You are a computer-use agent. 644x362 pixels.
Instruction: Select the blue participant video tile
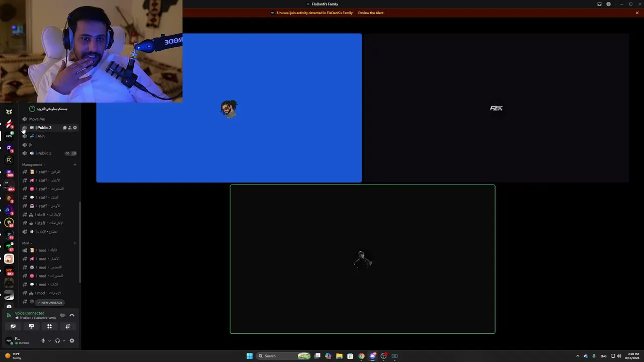coord(229,108)
